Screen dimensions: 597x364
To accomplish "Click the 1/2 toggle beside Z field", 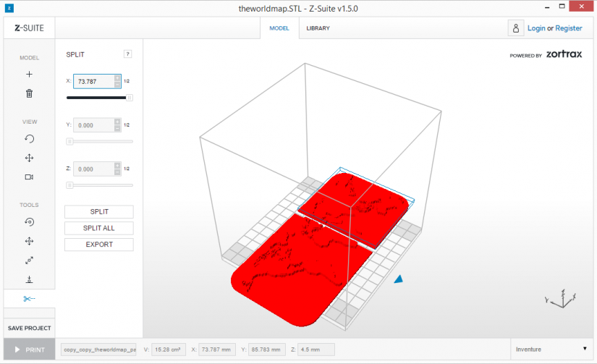I will [x=127, y=169].
